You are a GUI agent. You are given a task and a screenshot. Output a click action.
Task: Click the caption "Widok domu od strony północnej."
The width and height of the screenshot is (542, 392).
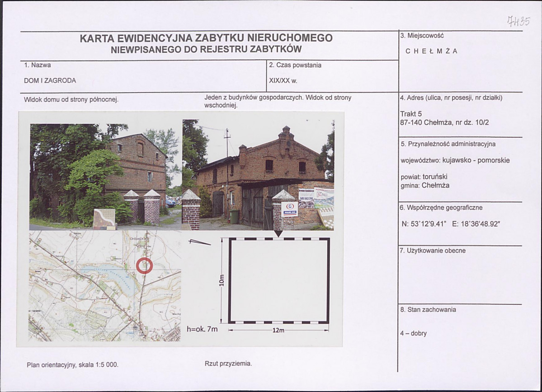[x=71, y=100]
